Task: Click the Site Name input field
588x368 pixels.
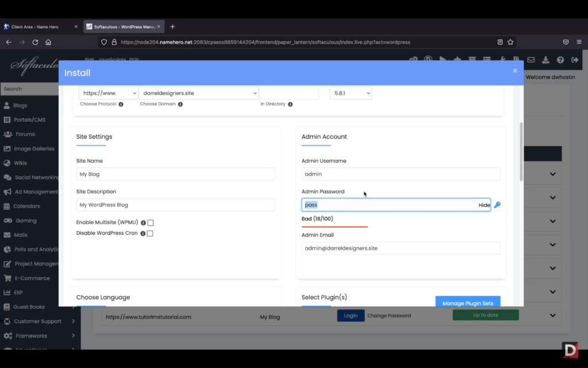Action: [x=176, y=174]
